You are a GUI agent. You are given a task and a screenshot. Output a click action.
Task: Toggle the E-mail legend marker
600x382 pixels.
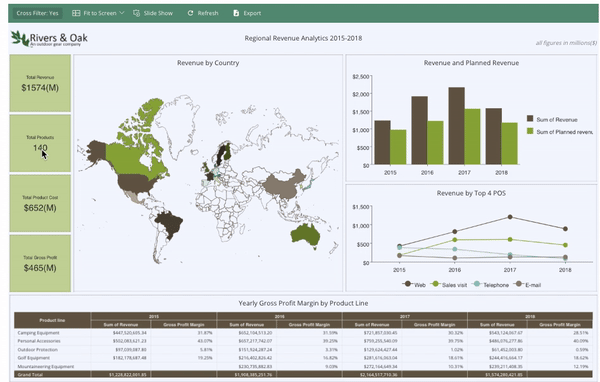coord(518,284)
